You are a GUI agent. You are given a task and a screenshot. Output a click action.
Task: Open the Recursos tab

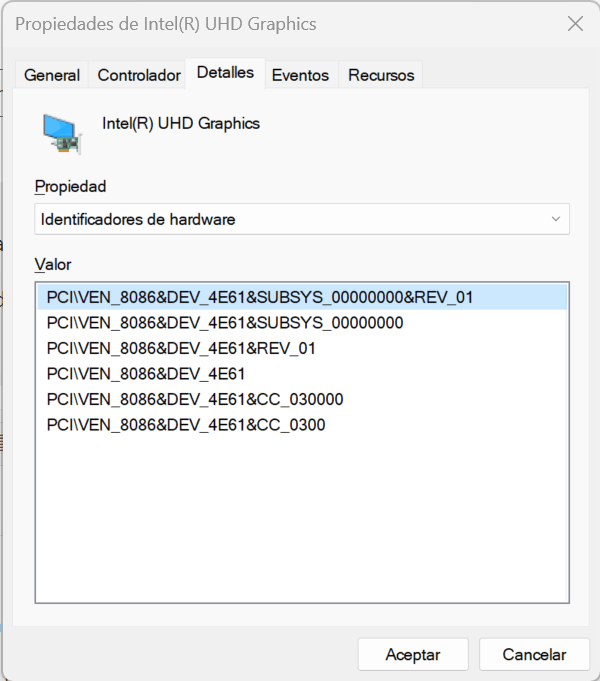(381, 75)
